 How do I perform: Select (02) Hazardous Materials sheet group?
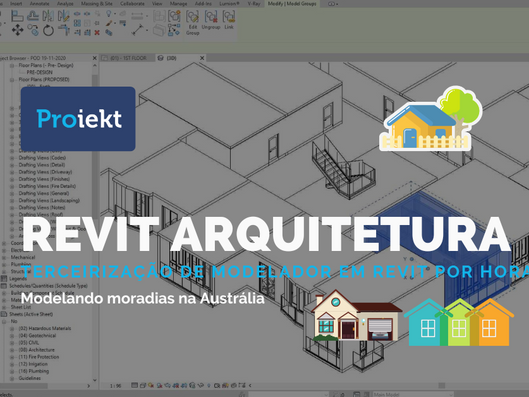pyautogui.click(x=45, y=328)
